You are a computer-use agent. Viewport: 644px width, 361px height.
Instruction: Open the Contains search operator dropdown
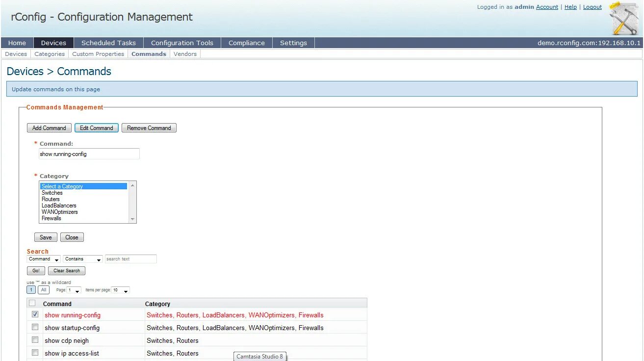point(83,259)
